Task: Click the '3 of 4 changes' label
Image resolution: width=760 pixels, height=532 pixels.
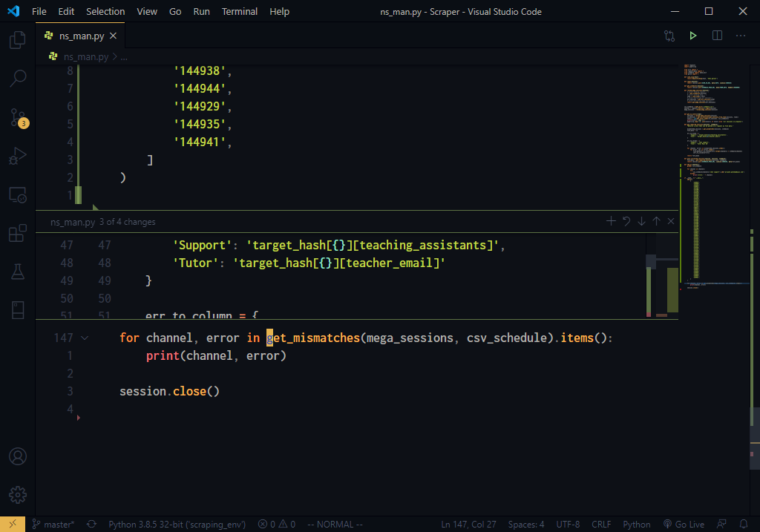Action: point(128,222)
